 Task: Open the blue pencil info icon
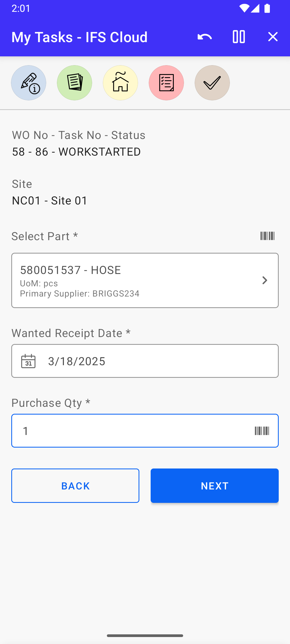(x=29, y=83)
